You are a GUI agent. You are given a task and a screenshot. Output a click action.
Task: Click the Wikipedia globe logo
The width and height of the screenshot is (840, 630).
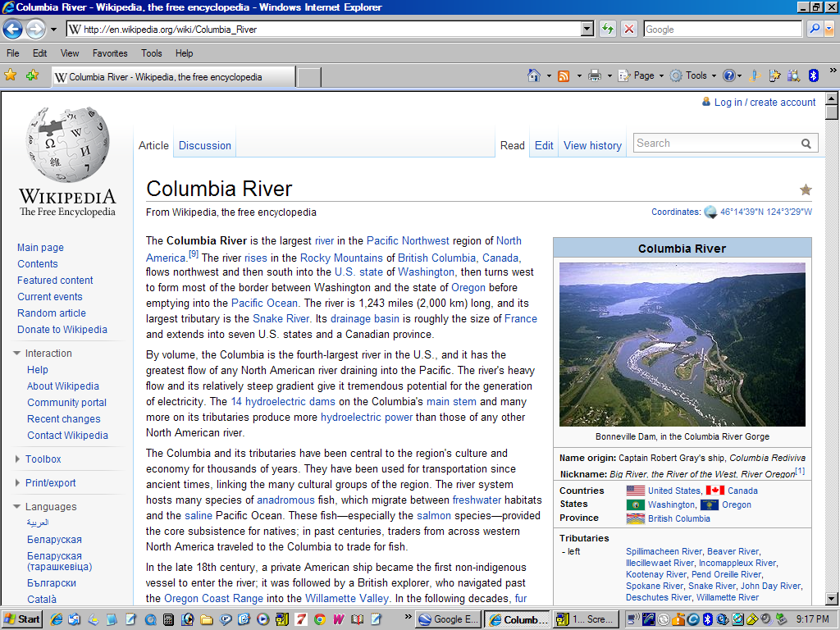68,144
